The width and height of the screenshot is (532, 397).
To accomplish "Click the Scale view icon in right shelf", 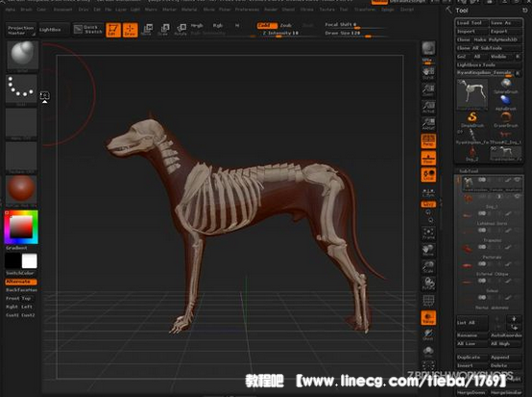I will (x=428, y=267).
